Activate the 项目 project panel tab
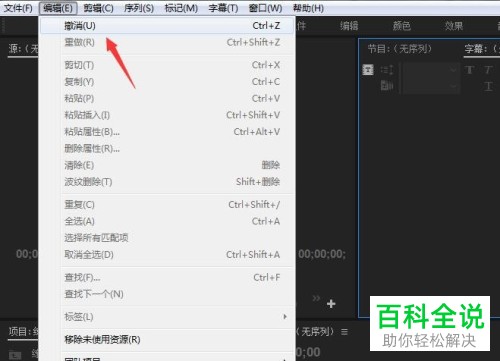This screenshot has height=361, width=500. pos(23,332)
